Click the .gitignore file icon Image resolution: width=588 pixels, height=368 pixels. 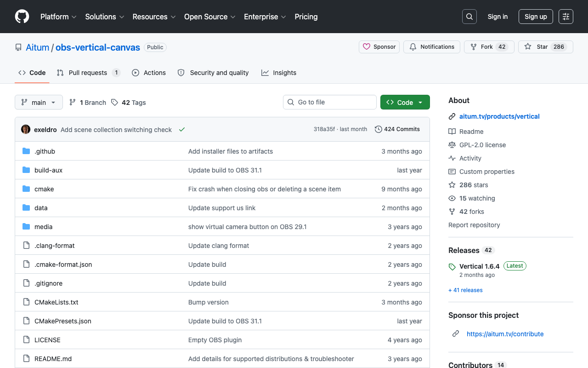(26, 283)
